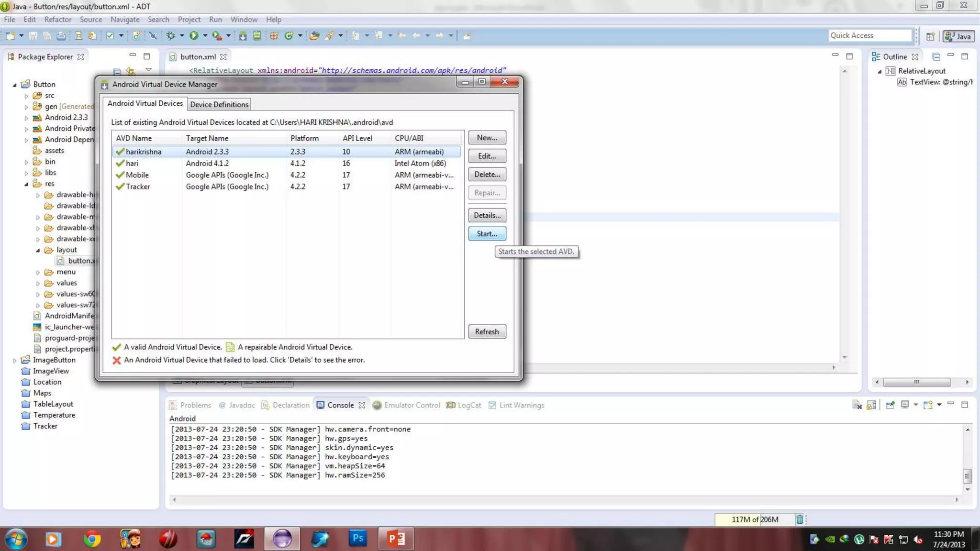Click the Debug bug icon in toolbar

pos(170,35)
